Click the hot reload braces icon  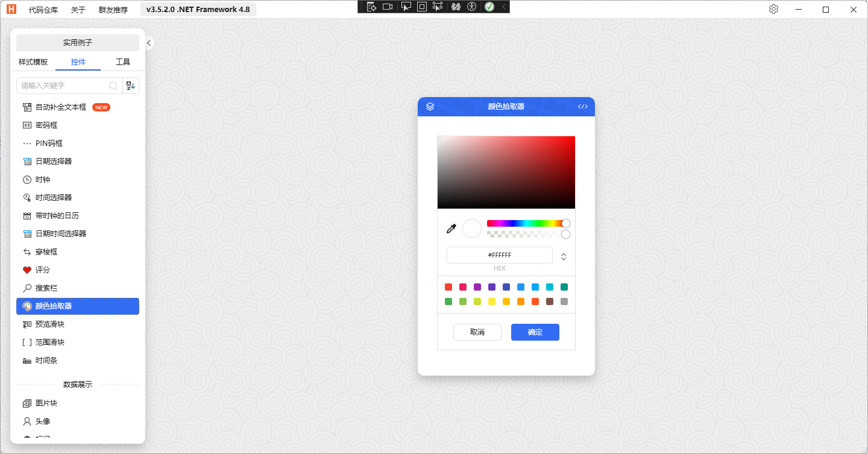pyautogui.click(x=456, y=7)
